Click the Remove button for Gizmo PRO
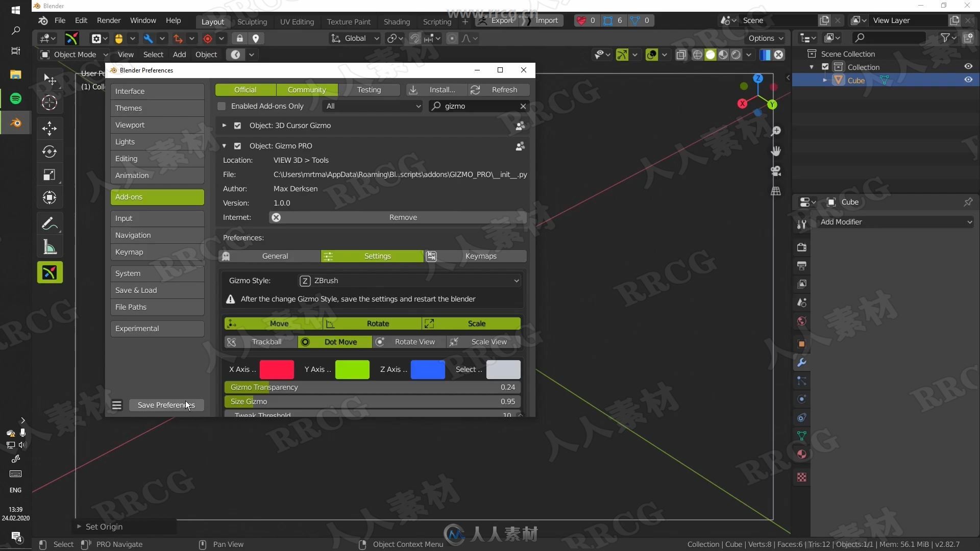 403,217
